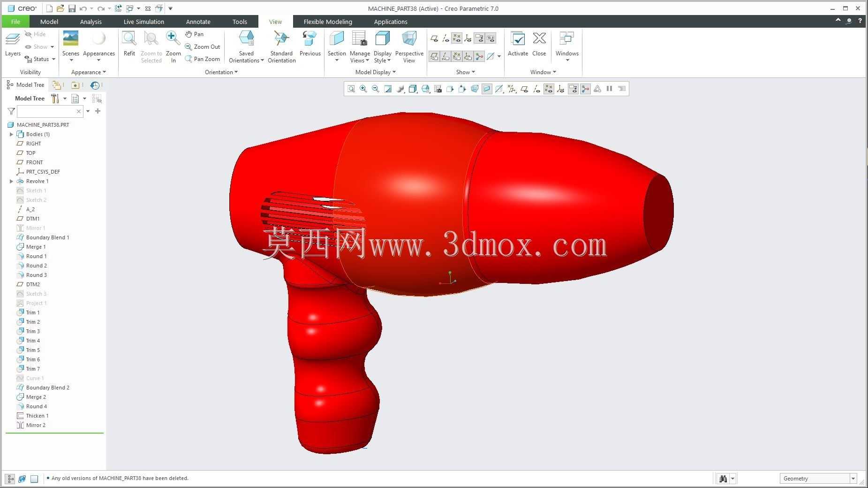This screenshot has height=488, width=868.
Task: Toggle annotation display in Show group
Action: pos(479,38)
